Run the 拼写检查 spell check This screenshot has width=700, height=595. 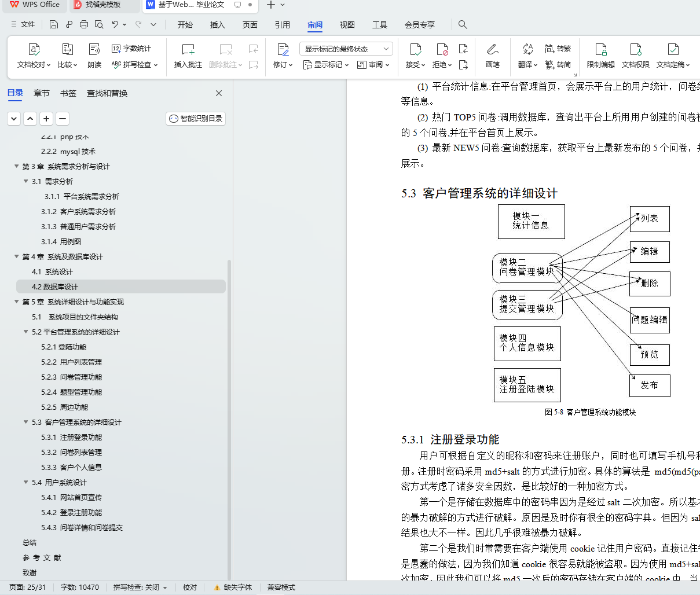134,65
